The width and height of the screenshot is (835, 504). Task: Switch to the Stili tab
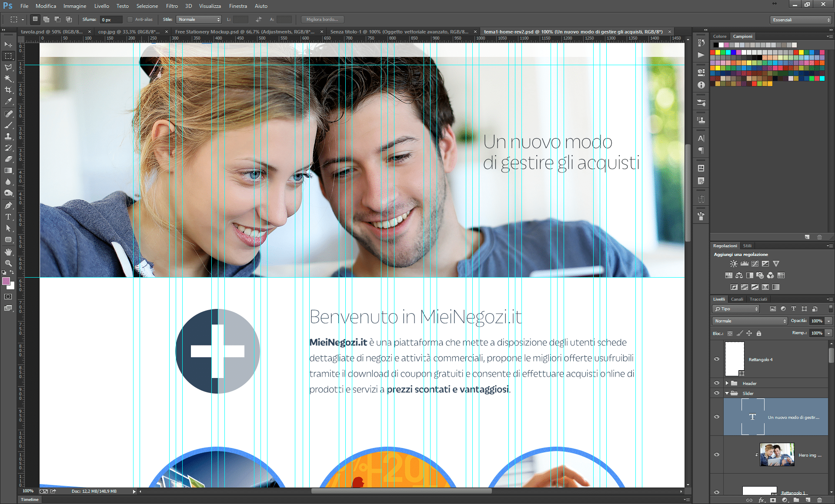tap(747, 246)
